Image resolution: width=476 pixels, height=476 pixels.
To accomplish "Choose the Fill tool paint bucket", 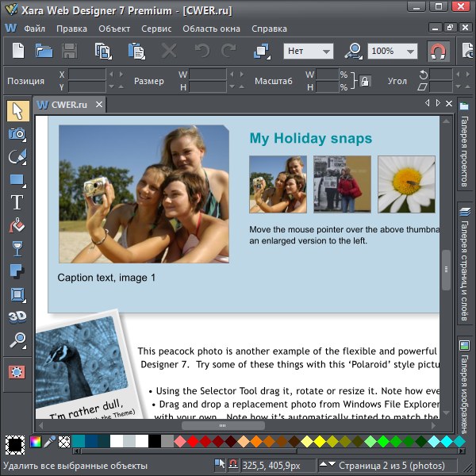I will [17, 225].
